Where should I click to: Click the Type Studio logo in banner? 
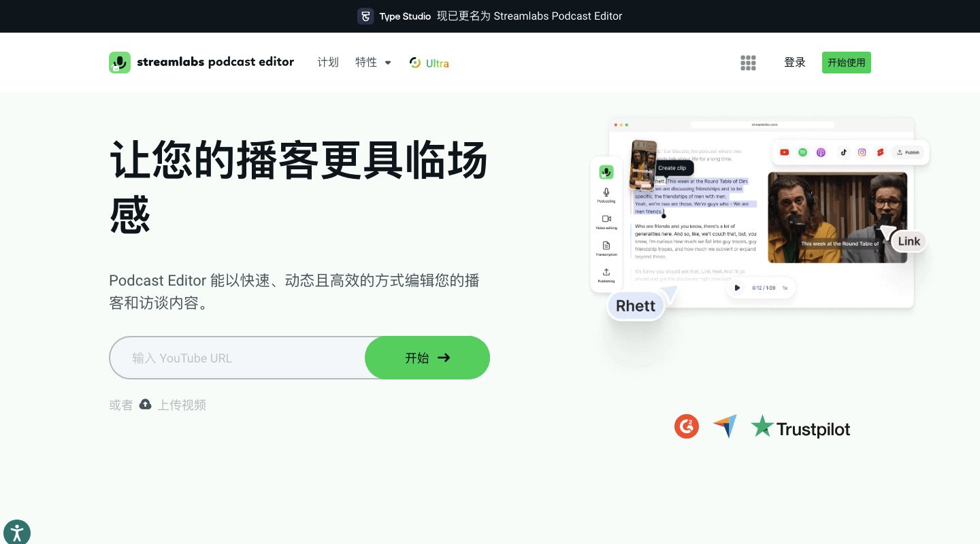395,16
